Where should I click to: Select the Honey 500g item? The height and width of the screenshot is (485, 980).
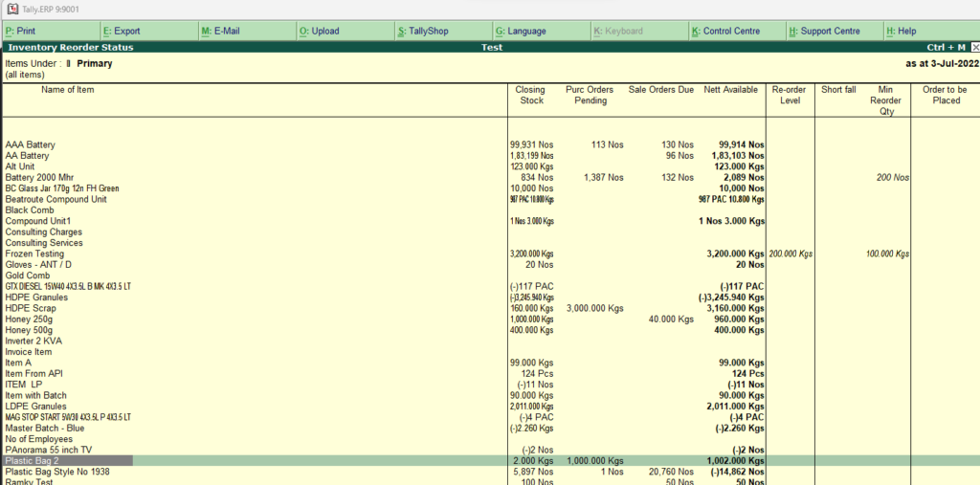(x=29, y=330)
